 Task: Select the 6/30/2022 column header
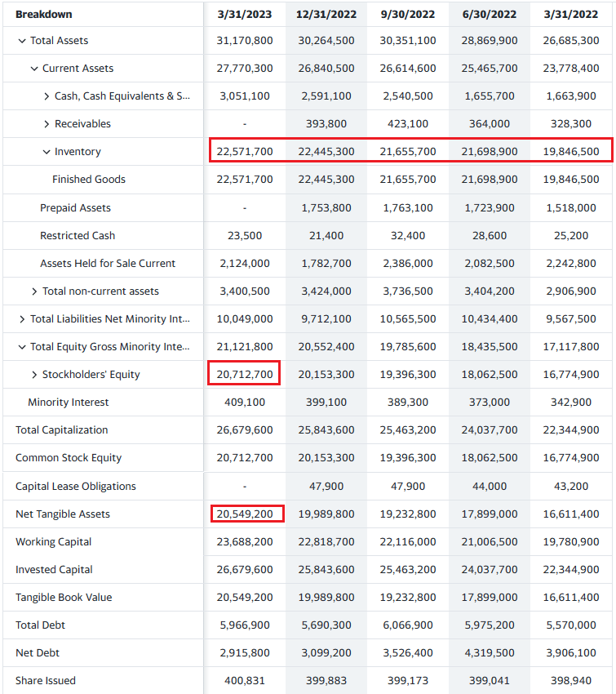click(490, 14)
